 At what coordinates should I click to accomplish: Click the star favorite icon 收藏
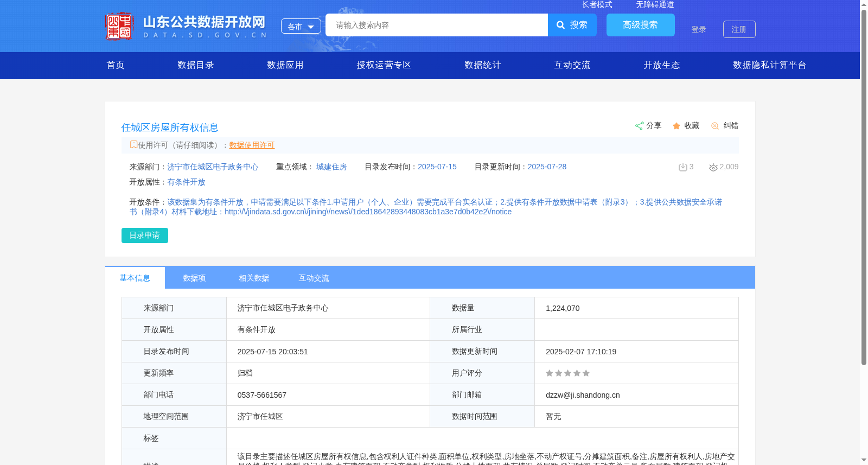[x=676, y=126]
